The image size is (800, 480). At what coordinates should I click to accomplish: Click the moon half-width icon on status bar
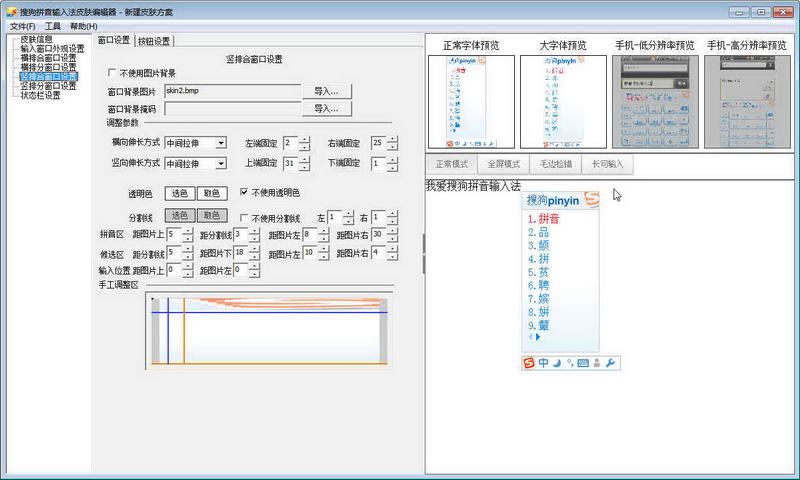[557, 363]
